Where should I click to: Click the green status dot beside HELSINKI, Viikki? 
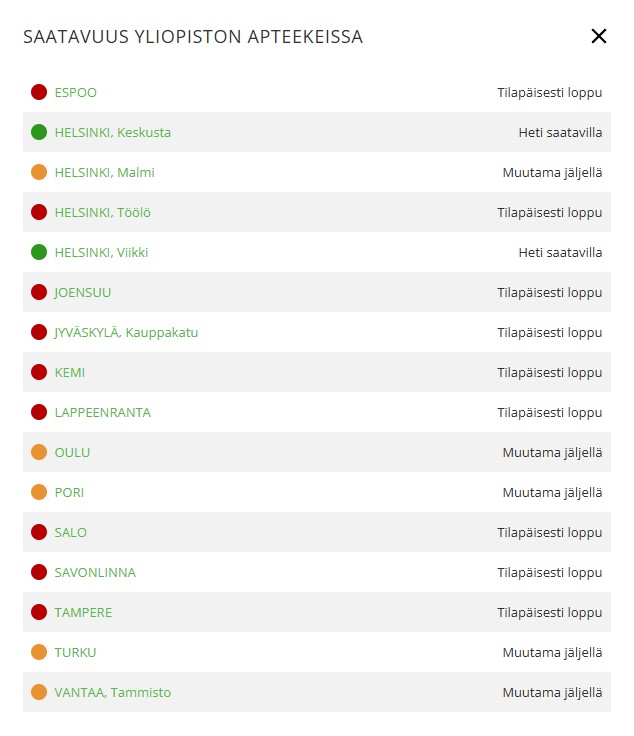39,252
